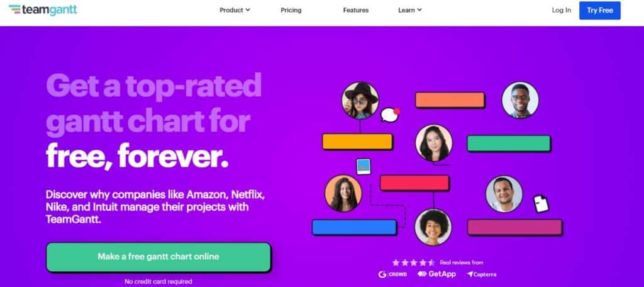The width and height of the screenshot is (644, 287).
Task: Click the small image attachment icon
Action: (x=364, y=167)
